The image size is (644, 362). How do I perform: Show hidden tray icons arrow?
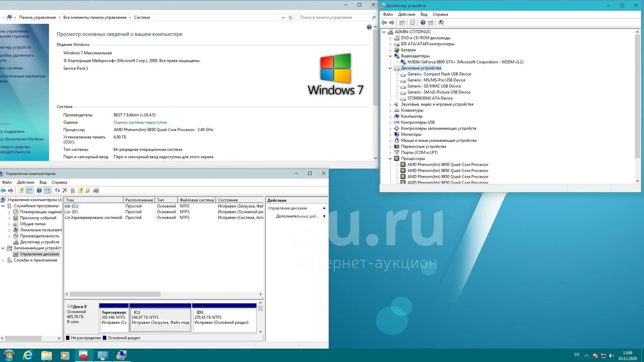pos(587,355)
